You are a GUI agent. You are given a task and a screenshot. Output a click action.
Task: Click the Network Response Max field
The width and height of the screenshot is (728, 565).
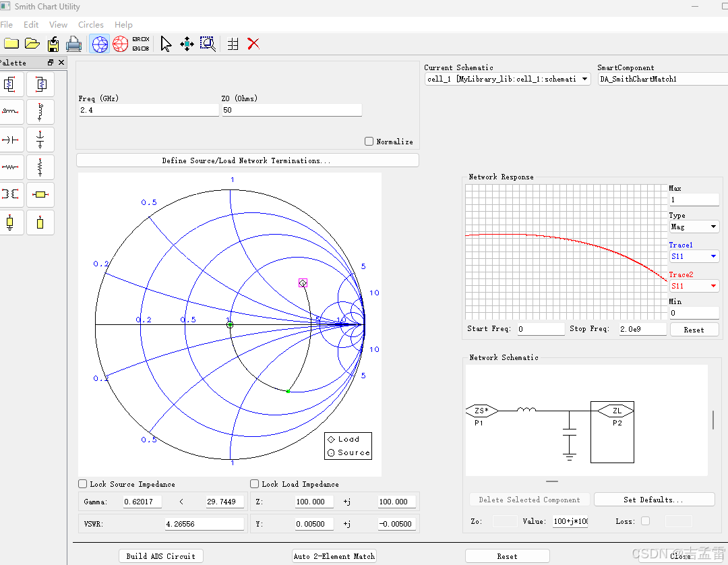694,200
